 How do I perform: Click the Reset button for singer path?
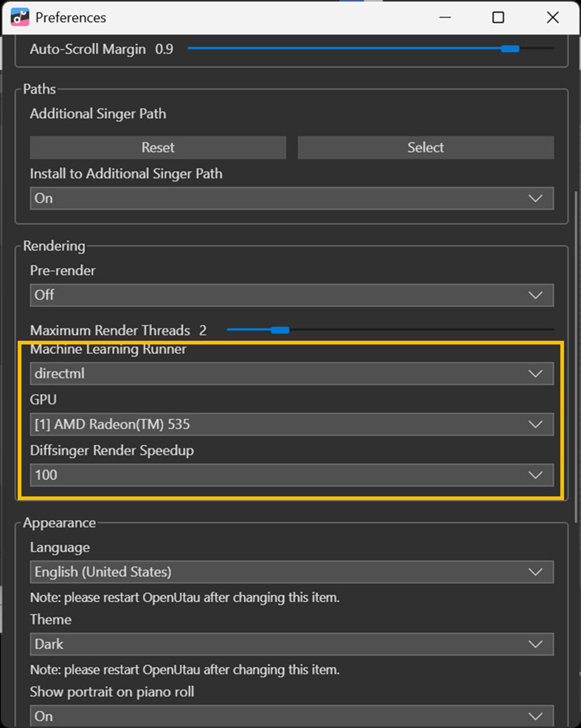[x=158, y=148]
